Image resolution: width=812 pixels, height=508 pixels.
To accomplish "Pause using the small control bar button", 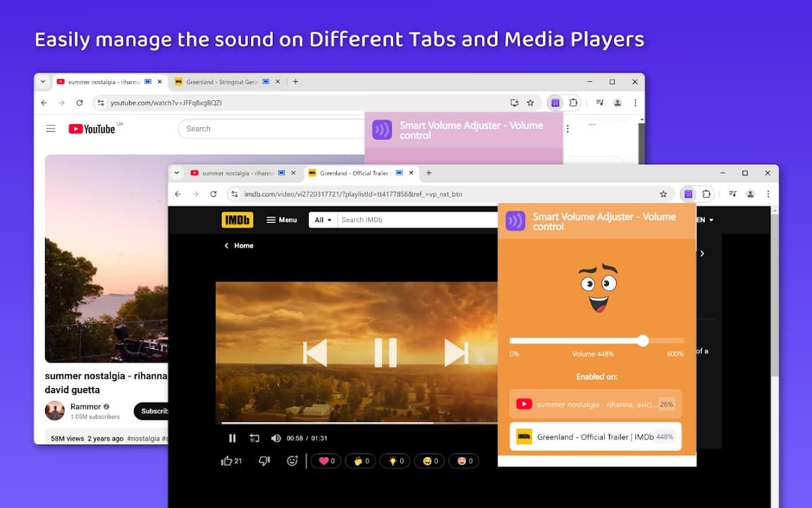I will 232,438.
